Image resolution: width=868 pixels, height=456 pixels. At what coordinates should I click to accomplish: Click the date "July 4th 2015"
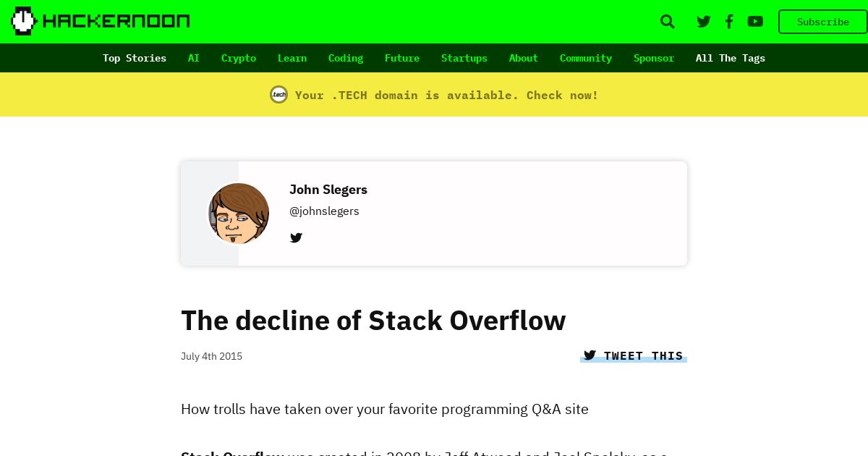pos(211,356)
